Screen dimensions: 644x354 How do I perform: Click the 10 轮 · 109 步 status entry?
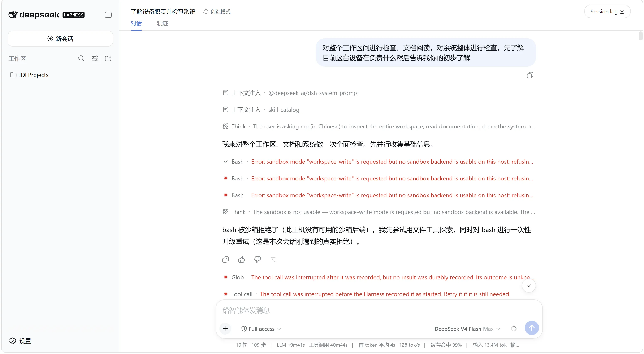point(251,345)
